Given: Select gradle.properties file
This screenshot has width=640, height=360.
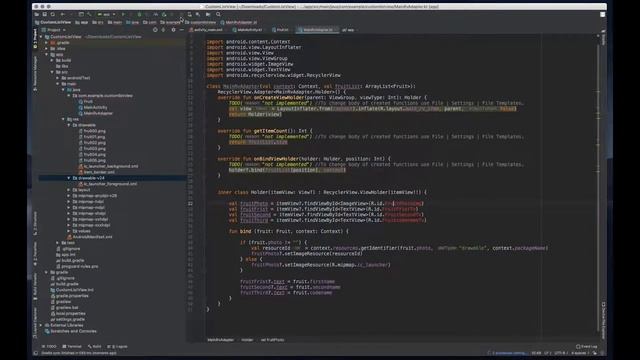Looking at the screenshot, I should click(69, 296).
